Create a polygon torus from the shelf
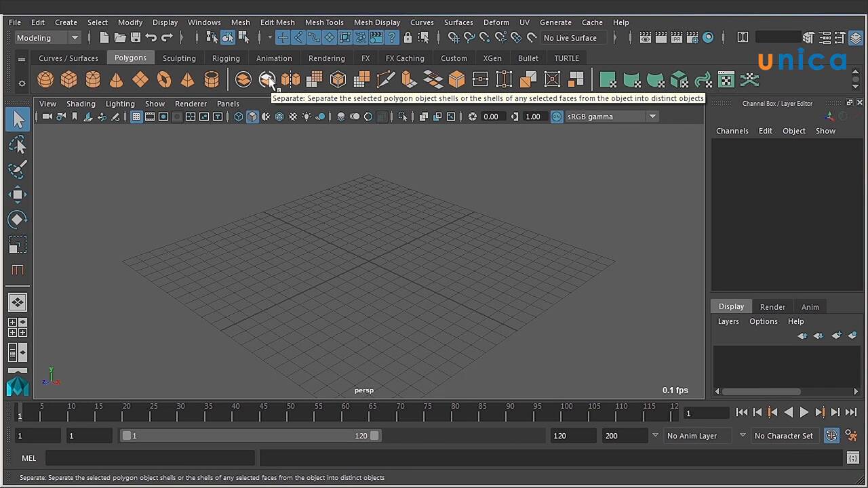Image resolution: width=868 pixels, height=488 pixels. pyautogui.click(x=164, y=80)
